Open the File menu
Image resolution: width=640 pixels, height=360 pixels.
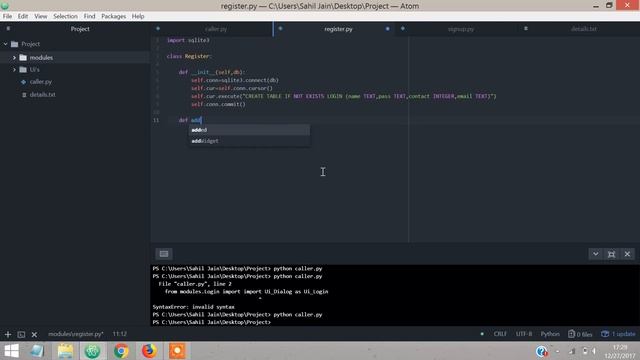click(7, 16)
